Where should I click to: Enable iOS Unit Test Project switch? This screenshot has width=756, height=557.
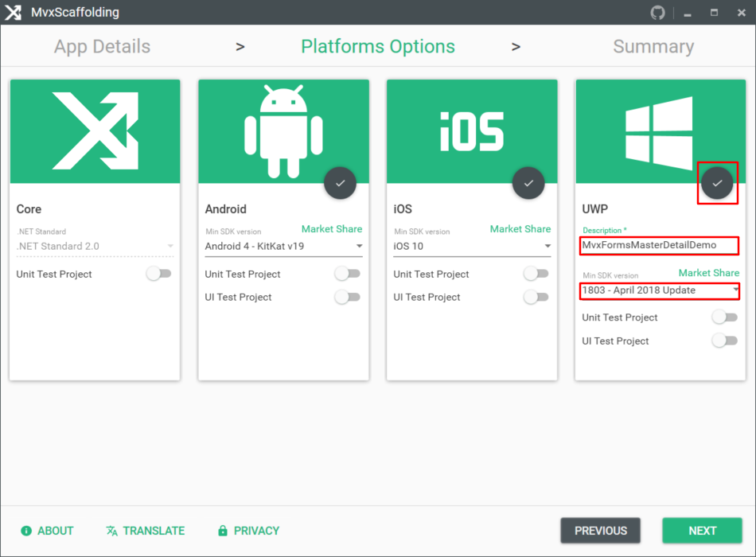(536, 274)
